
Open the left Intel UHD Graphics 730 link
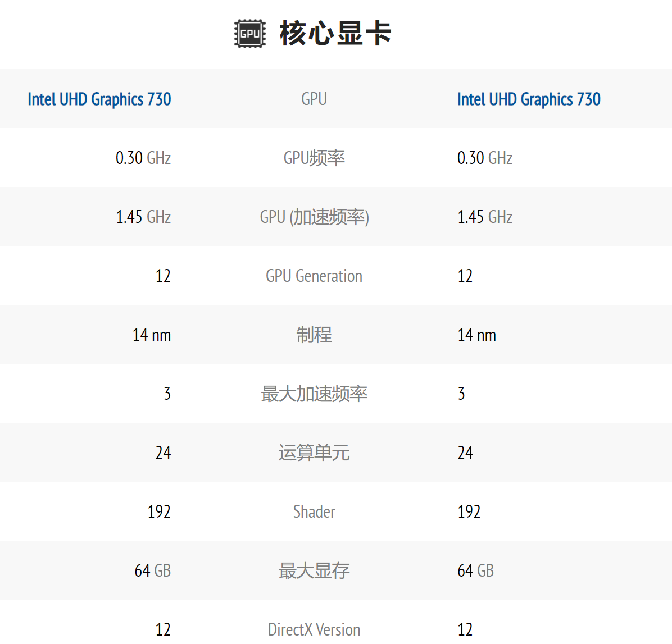click(99, 99)
